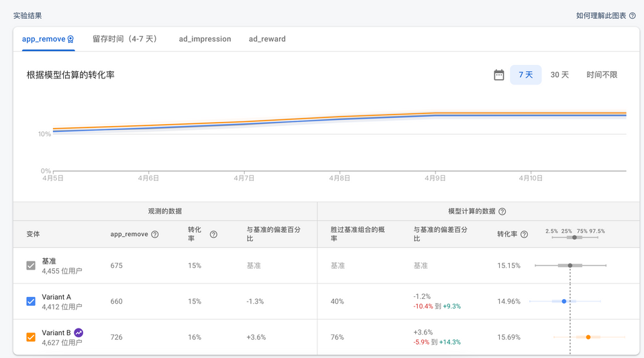Click the 观测的数据 section header
Screen dimensions: 644x358
coord(165,211)
